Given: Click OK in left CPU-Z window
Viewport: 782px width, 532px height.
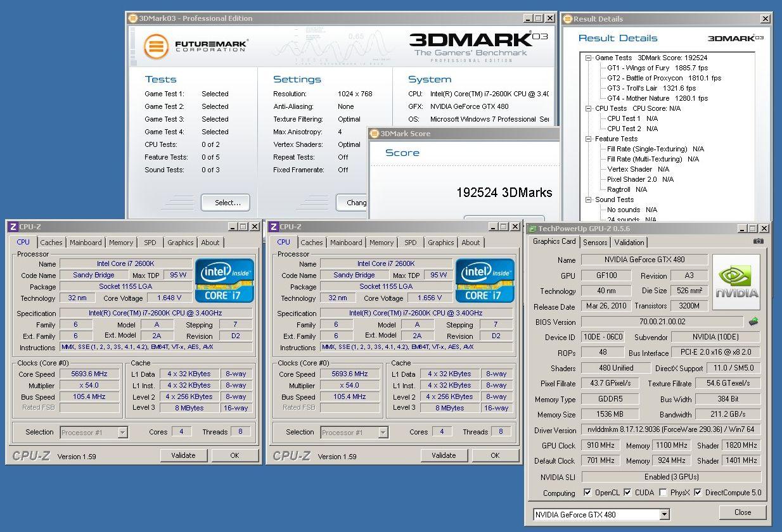Looking at the screenshot, I should (234, 455).
